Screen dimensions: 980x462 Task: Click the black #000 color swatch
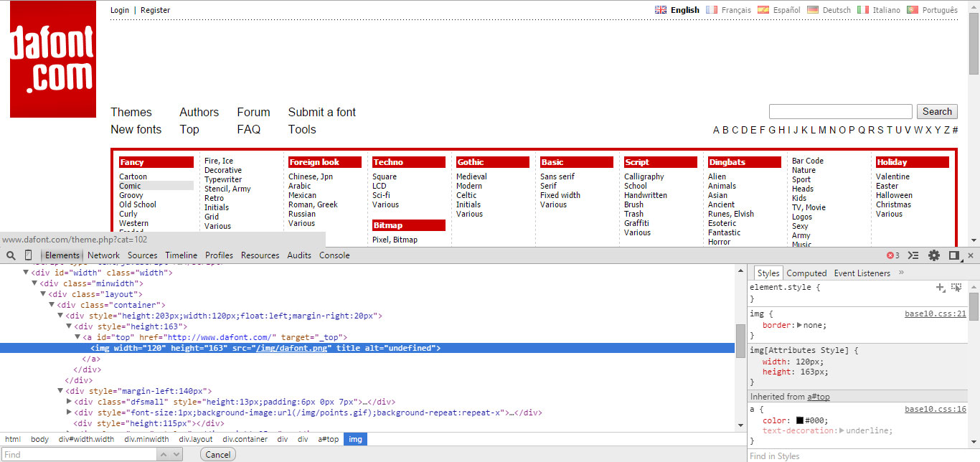coord(800,420)
